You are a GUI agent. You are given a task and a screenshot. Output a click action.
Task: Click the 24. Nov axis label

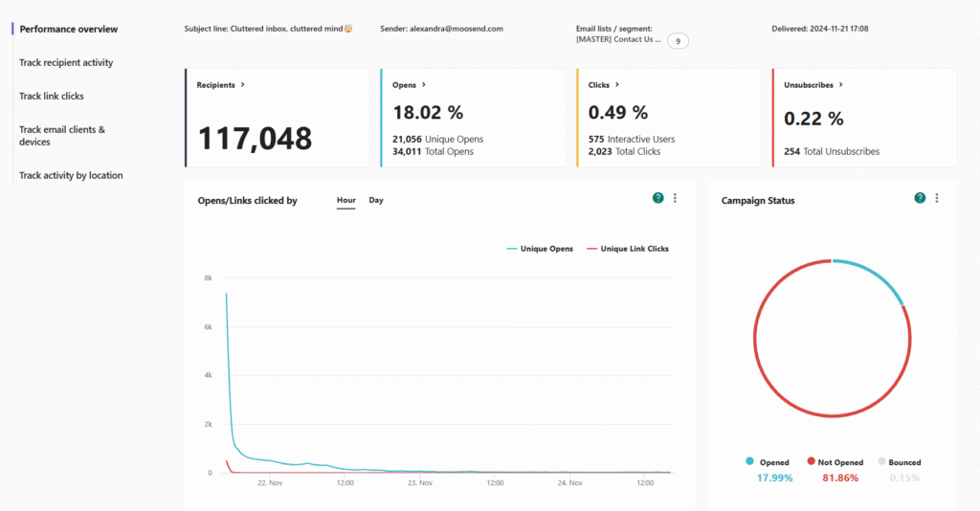(x=570, y=483)
